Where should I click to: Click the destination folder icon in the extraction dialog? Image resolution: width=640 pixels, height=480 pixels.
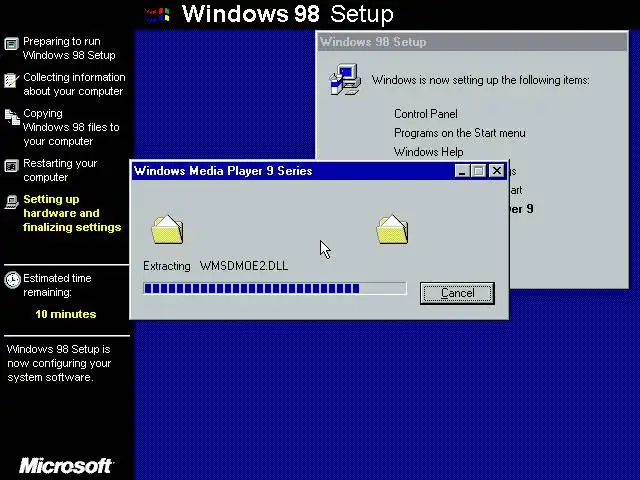(x=392, y=229)
